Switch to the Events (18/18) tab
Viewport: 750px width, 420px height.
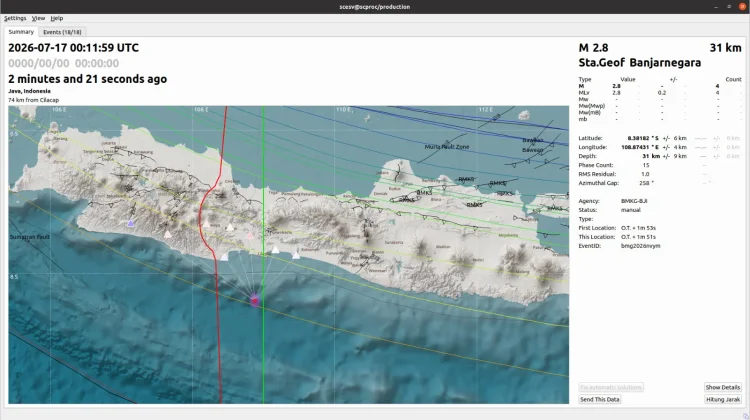click(62, 32)
